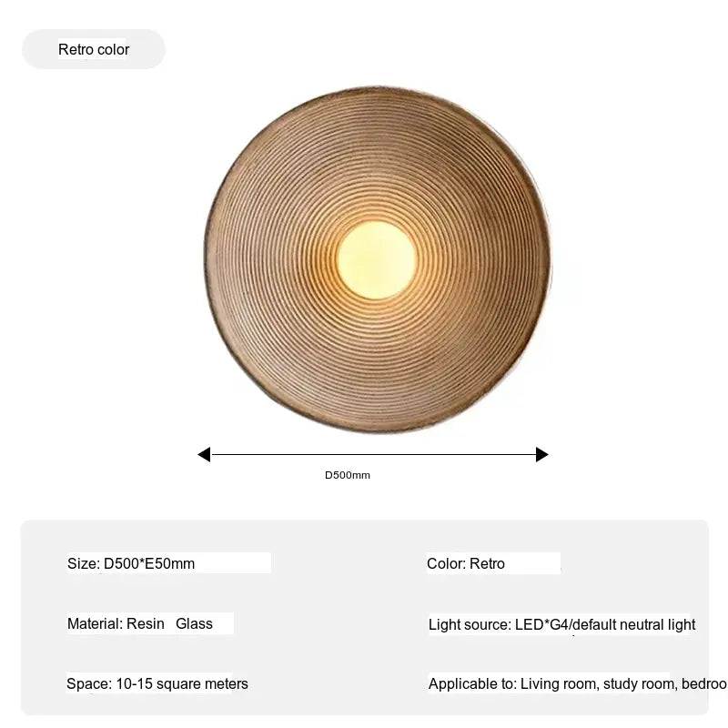Image resolution: width=728 pixels, height=728 pixels.
Task: Click the word Glass in material row
Action: click(194, 623)
